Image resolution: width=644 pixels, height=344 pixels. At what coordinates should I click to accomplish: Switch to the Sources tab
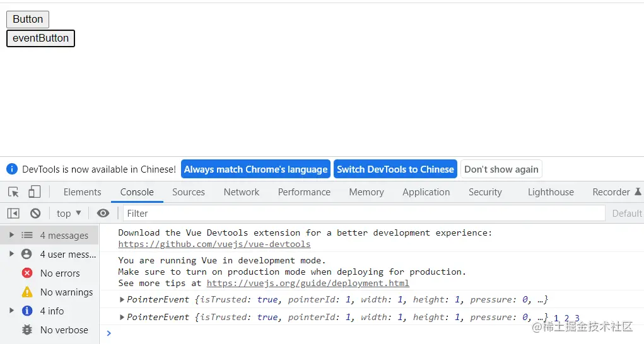click(188, 192)
